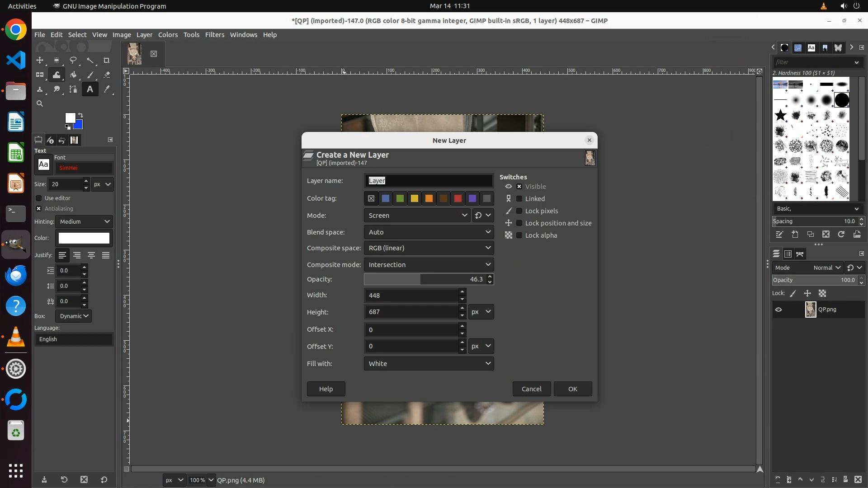868x488 pixels.
Task: Click the Layer name text field
Action: tap(429, 181)
